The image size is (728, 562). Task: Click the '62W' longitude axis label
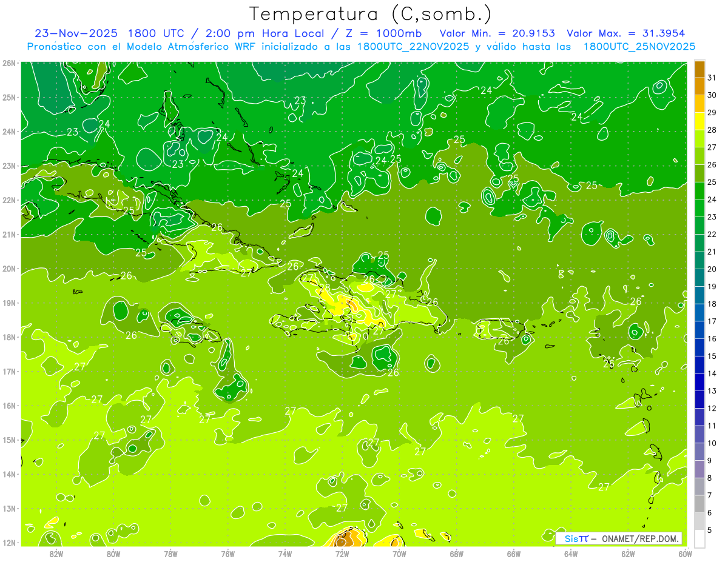tap(628, 554)
